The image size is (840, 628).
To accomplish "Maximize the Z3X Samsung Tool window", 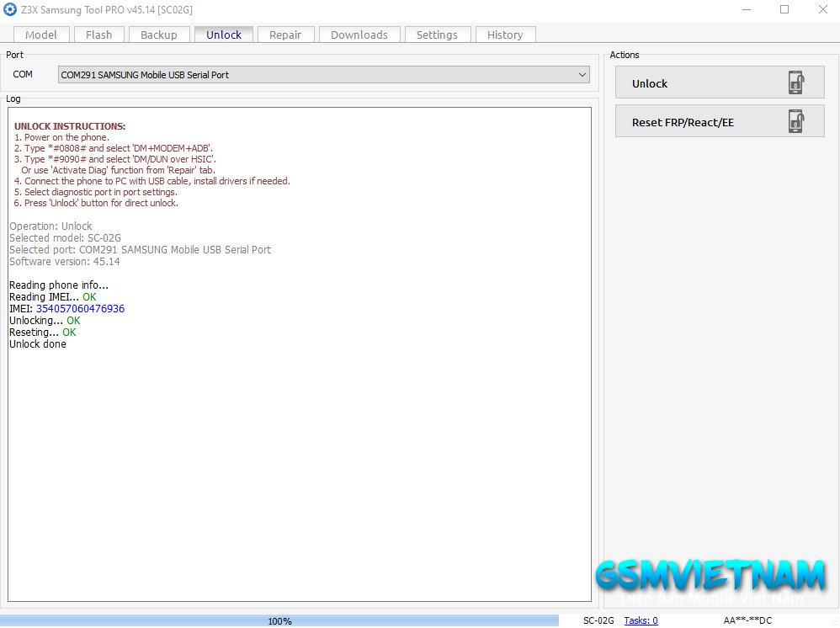I will (784, 9).
